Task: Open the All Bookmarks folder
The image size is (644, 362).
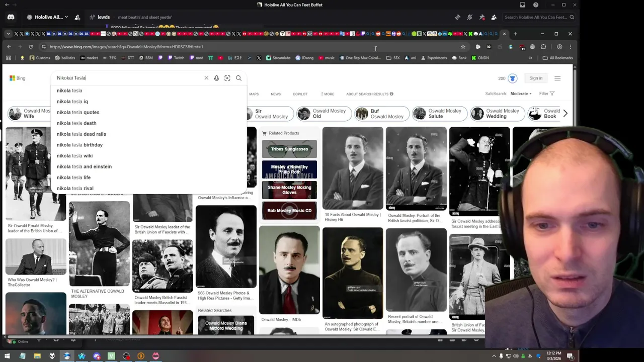Action: pyautogui.click(x=557, y=58)
